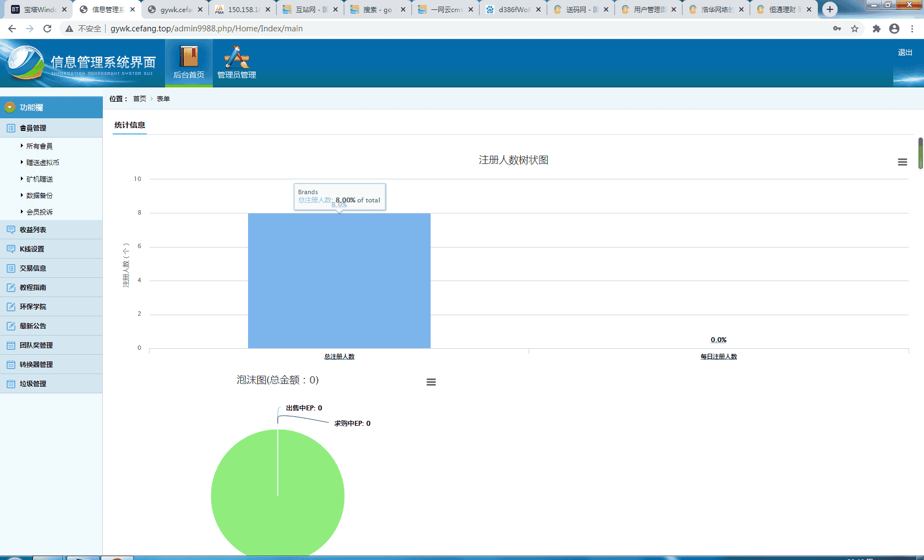
Task: Switch to the 用户管理 browser tab
Action: pos(648,9)
